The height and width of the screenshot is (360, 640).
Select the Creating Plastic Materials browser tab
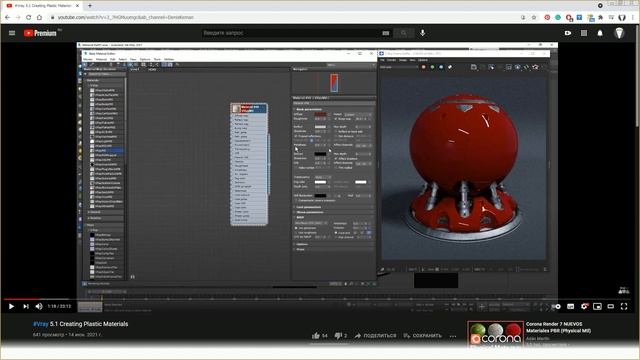(42, 6)
